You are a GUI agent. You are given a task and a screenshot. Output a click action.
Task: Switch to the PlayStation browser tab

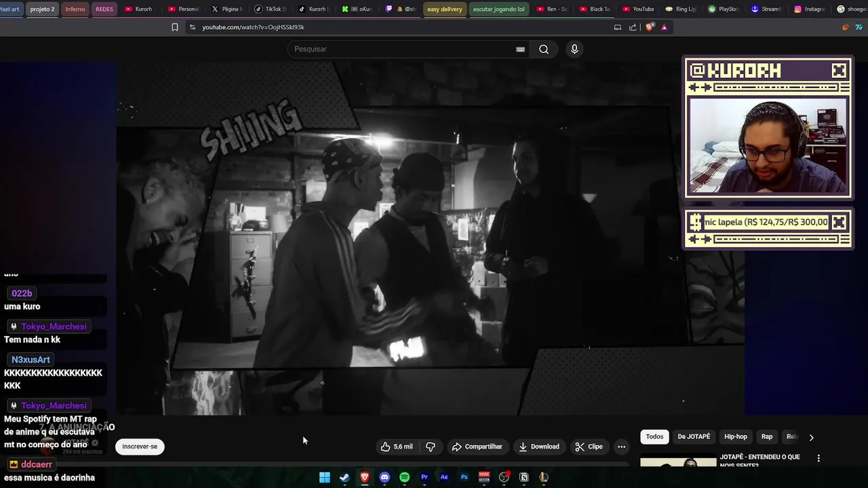724,9
